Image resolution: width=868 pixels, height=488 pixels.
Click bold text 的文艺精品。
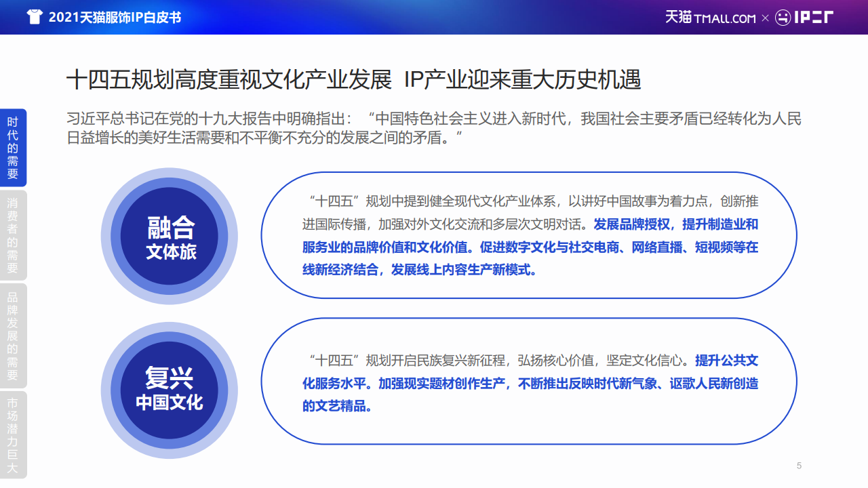coord(338,407)
